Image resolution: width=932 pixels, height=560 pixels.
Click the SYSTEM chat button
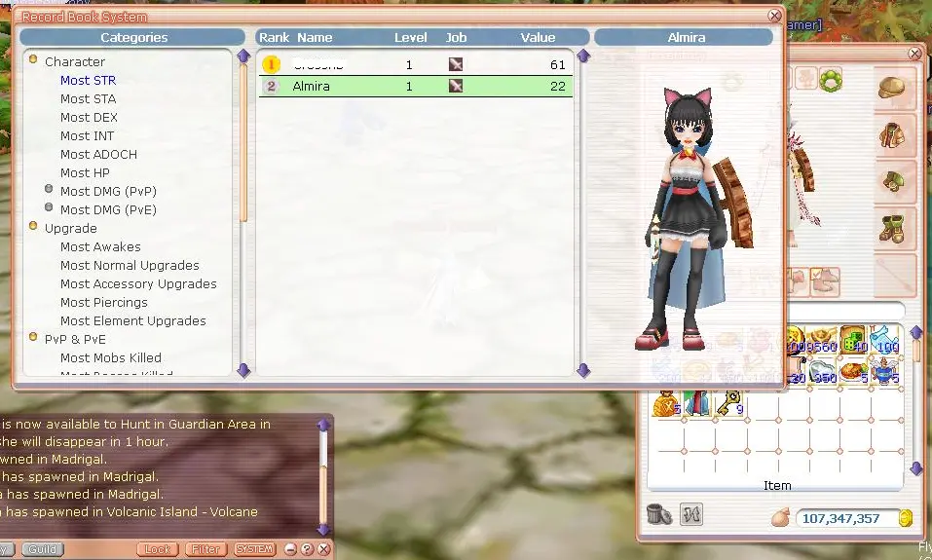click(x=254, y=548)
